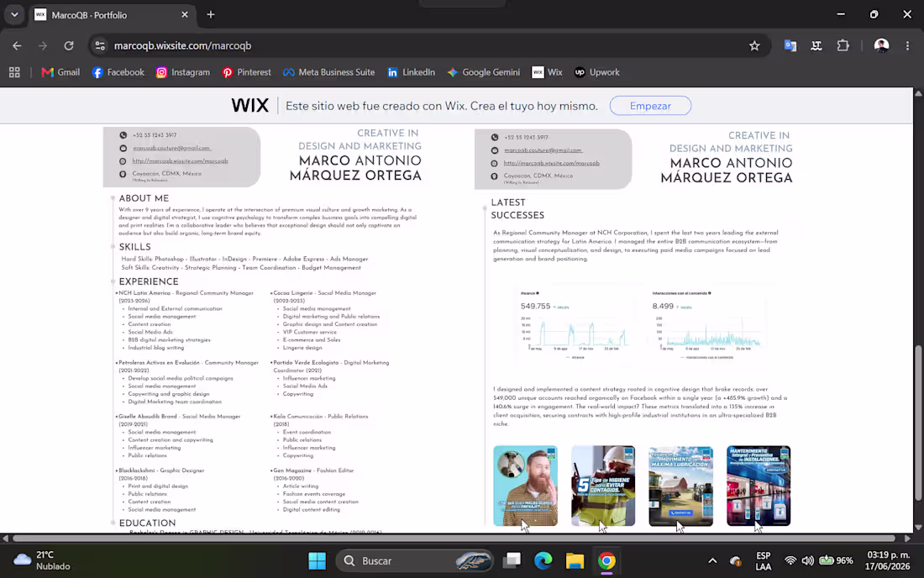Click the wixsite URL in left resume header
924x578 pixels.
180,160
